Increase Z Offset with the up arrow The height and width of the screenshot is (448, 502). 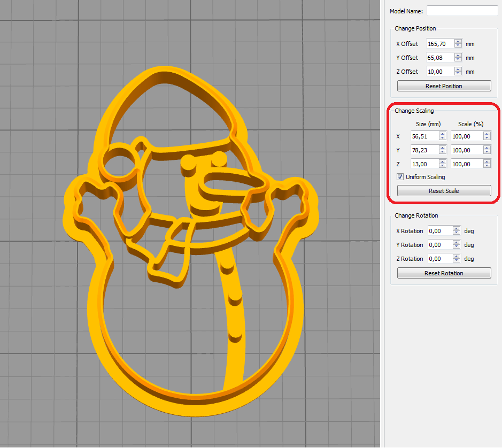(x=458, y=69)
